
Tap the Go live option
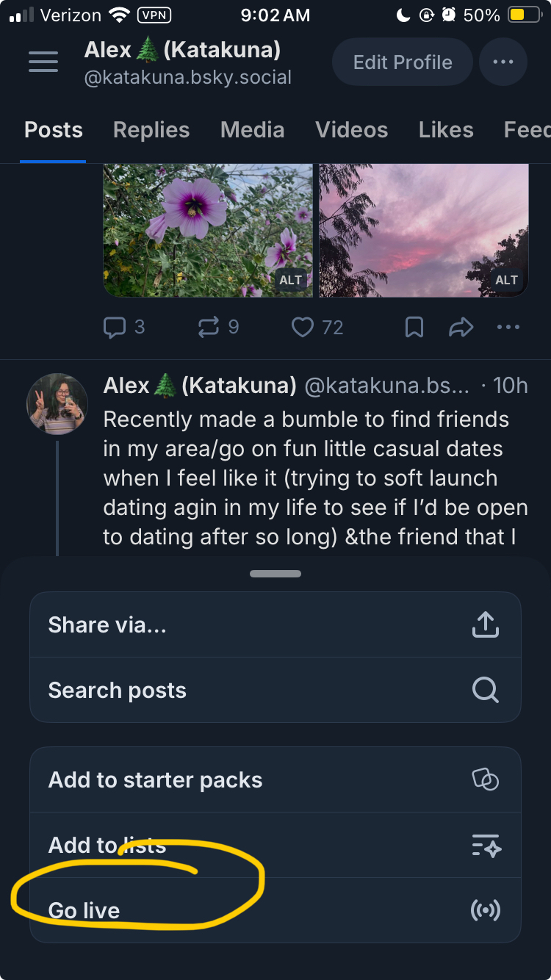275,911
